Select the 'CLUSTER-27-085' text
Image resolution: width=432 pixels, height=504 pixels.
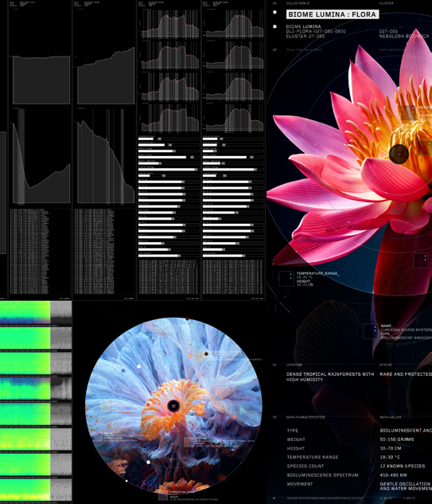click(x=306, y=36)
